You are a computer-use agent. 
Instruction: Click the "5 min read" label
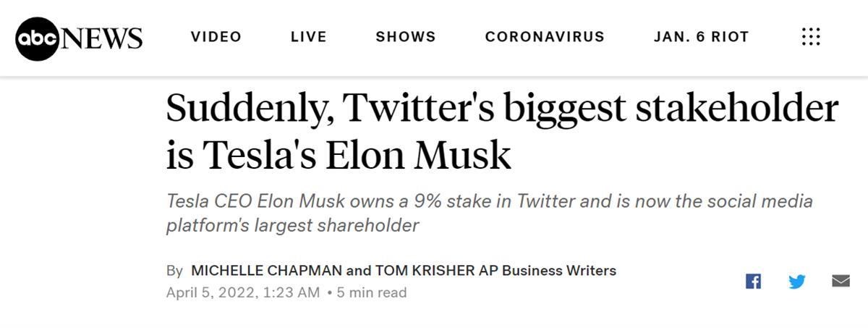(372, 293)
